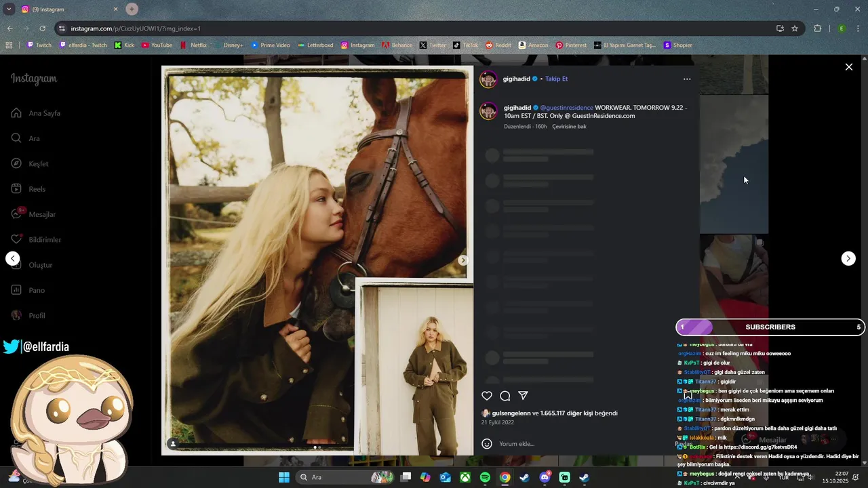Image resolution: width=868 pixels, height=488 pixels.
Task: Click Çevirisine bak to translate the caption
Action: tap(569, 127)
